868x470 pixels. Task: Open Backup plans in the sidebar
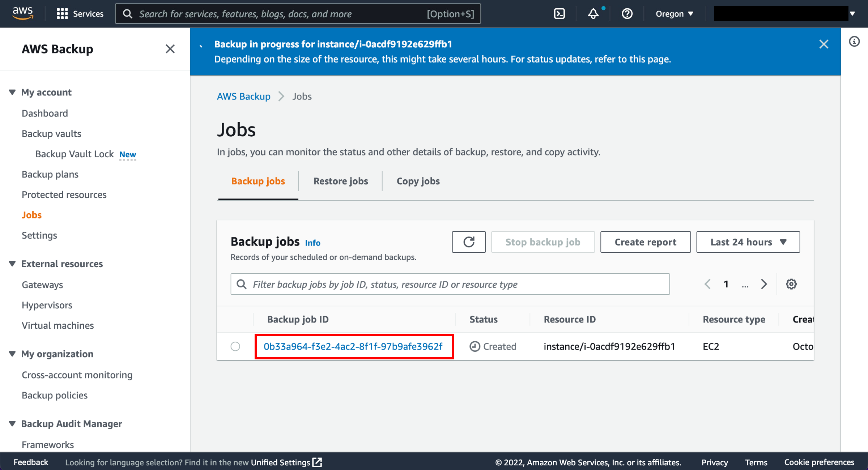50,174
